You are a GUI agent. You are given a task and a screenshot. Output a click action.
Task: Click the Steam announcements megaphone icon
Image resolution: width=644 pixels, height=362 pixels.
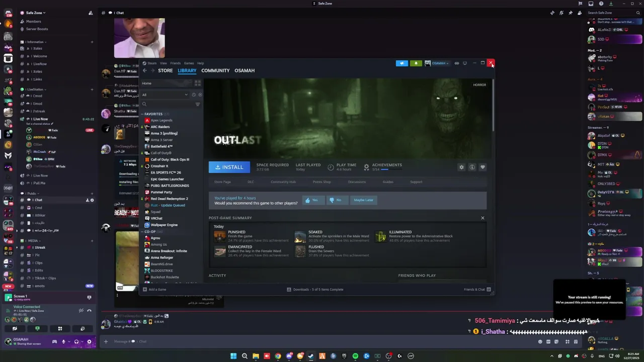(x=401, y=63)
